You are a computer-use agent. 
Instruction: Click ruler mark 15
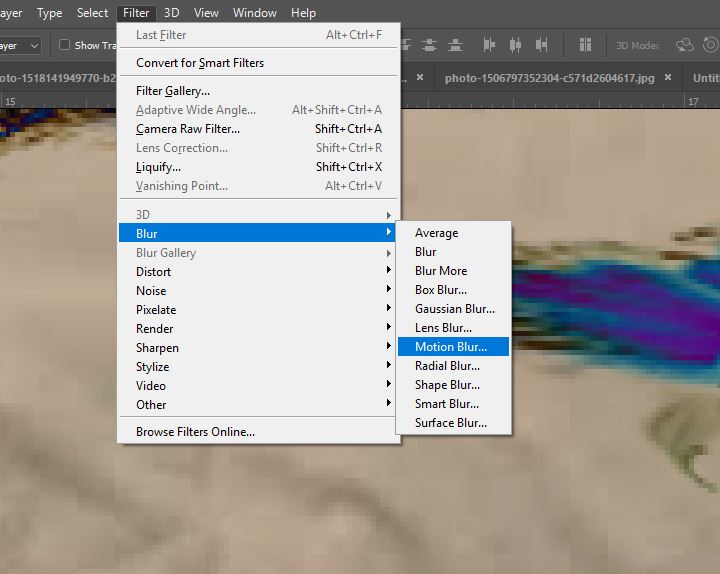click(x=10, y=101)
